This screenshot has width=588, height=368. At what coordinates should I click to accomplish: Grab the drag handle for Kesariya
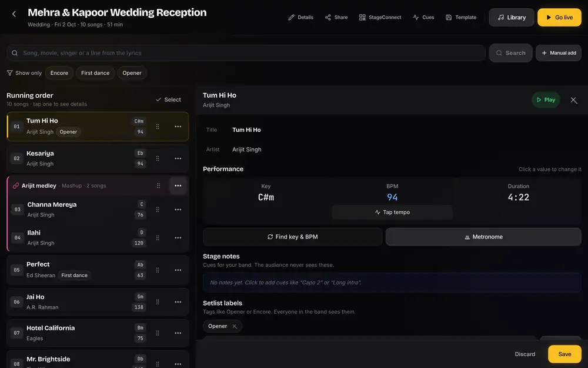[x=158, y=158]
